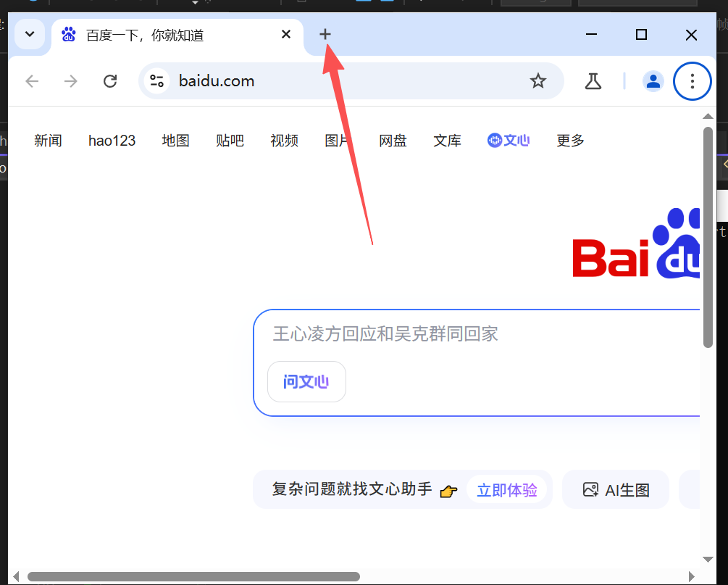
Task: Click the baidu.com address bar
Action: (x=351, y=81)
